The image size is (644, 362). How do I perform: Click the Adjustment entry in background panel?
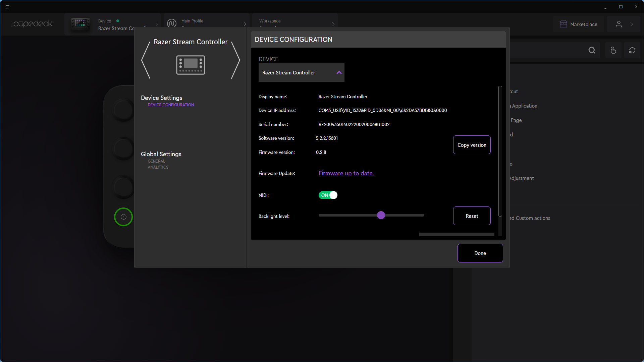[x=522, y=178]
